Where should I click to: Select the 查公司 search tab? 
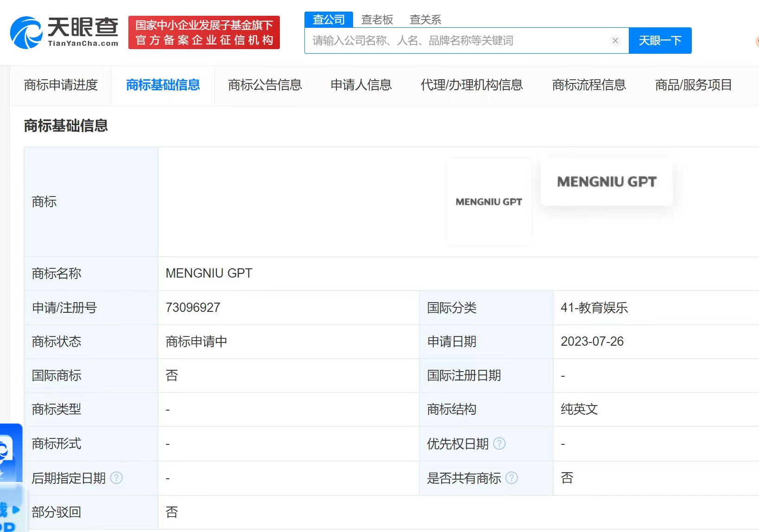pyautogui.click(x=329, y=19)
